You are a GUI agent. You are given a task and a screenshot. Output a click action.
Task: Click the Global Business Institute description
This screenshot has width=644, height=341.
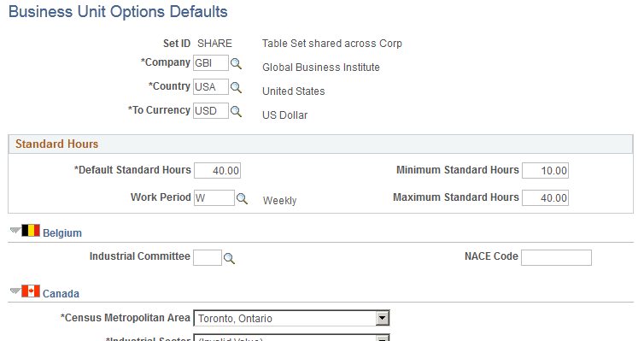coord(321,68)
